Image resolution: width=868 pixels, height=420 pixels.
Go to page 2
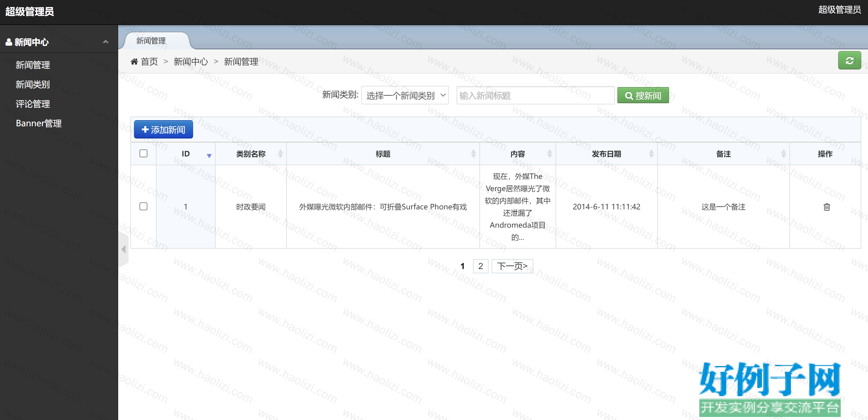click(481, 266)
